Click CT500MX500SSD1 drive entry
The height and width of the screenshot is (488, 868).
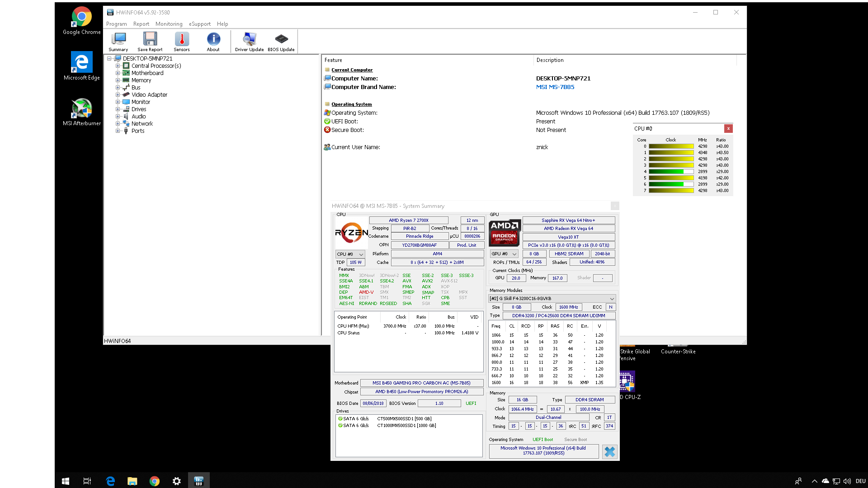point(404,419)
